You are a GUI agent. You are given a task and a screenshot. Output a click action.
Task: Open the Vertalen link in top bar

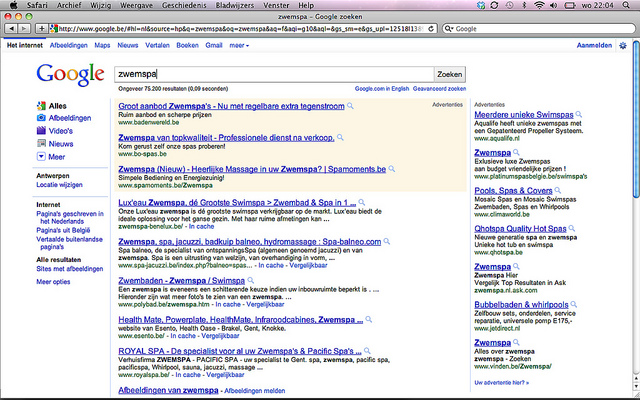click(157, 45)
